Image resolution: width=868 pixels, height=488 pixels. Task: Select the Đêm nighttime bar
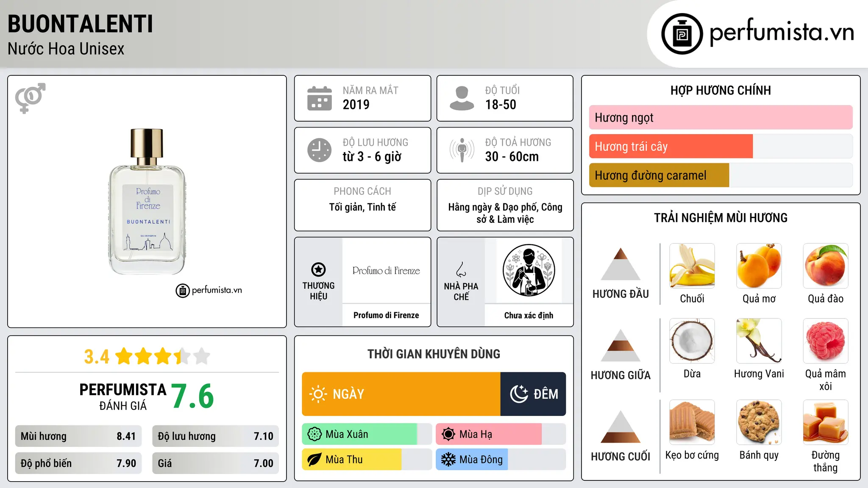533,394
